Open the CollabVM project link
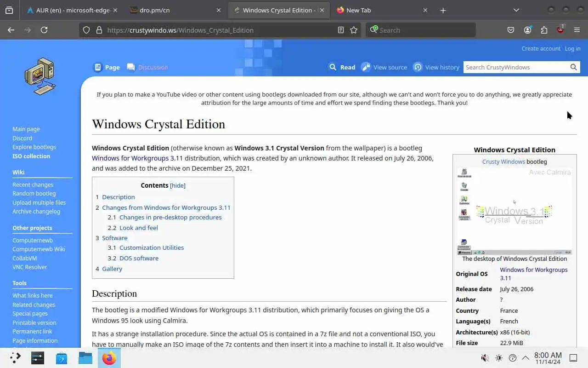 tap(24, 258)
